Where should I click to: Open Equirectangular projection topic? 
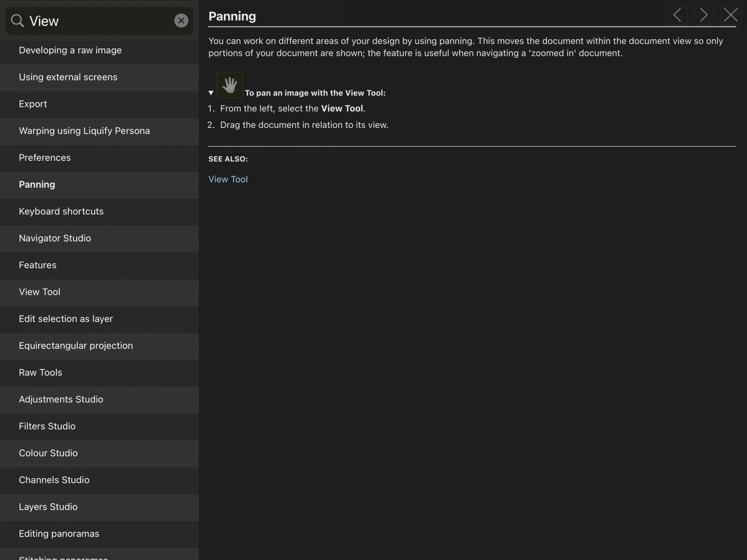coord(76,346)
